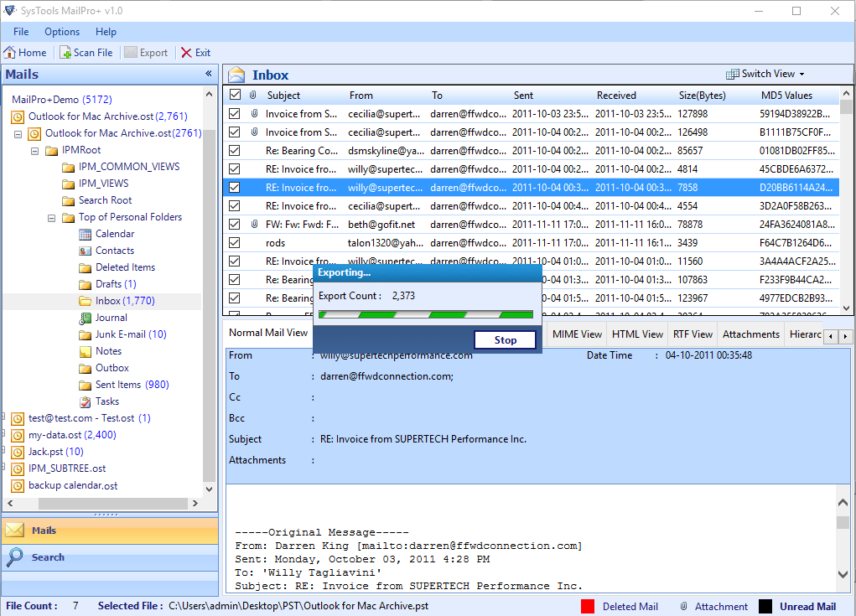Image resolution: width=856 pixels, height=616 pixels.
Task: Click tab strip left arrow
Action: coord(830,336)
